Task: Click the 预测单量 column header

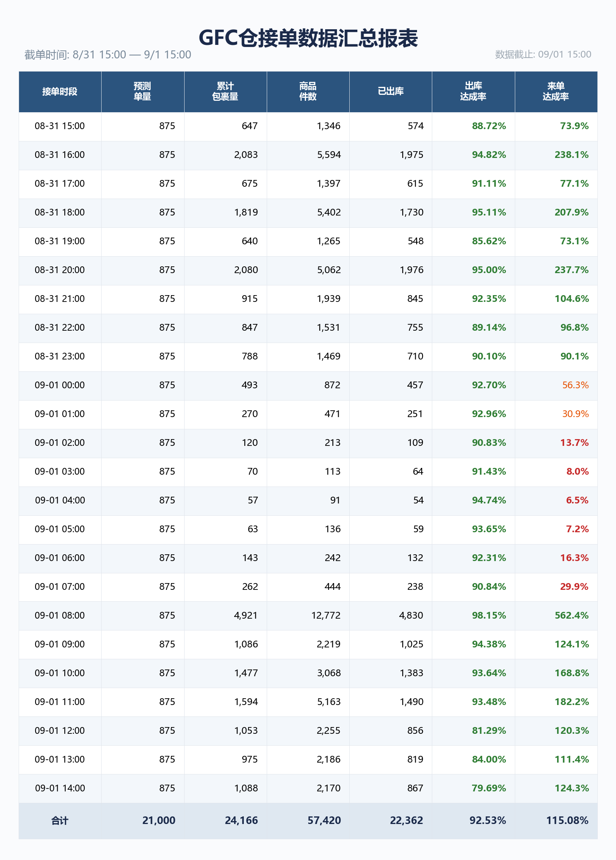Action: [x=143, y=91]
